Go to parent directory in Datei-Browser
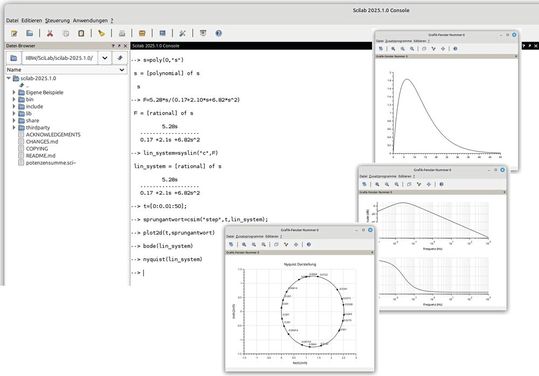The width and height of the screenshot is (539, 376). pos(120,58)
